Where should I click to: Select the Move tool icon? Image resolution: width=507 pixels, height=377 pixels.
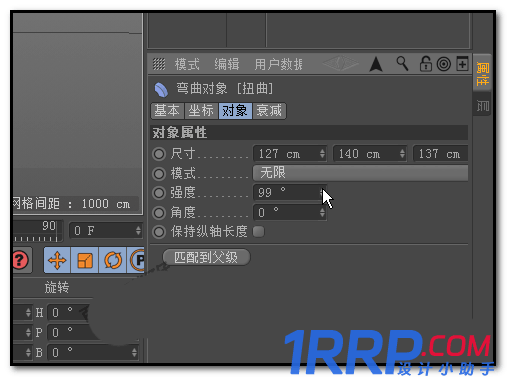tap(57, 260)
